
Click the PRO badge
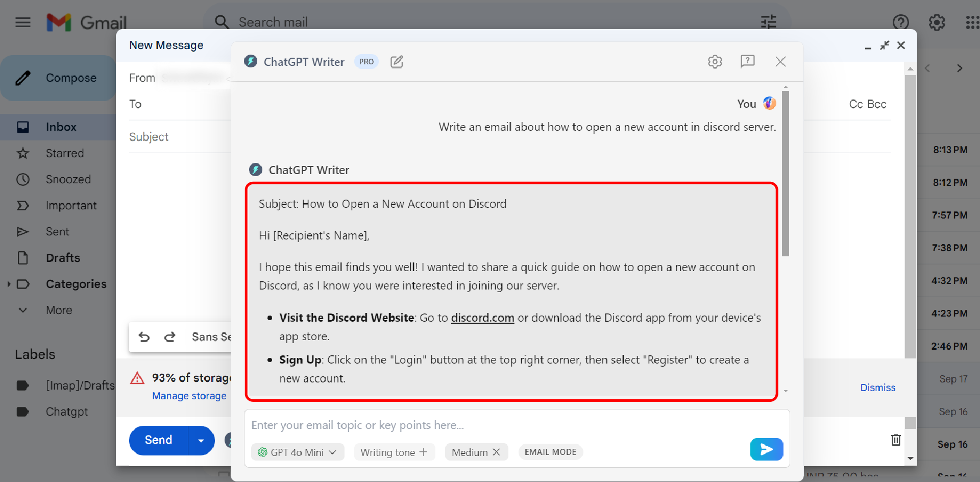tap(366, 62)
